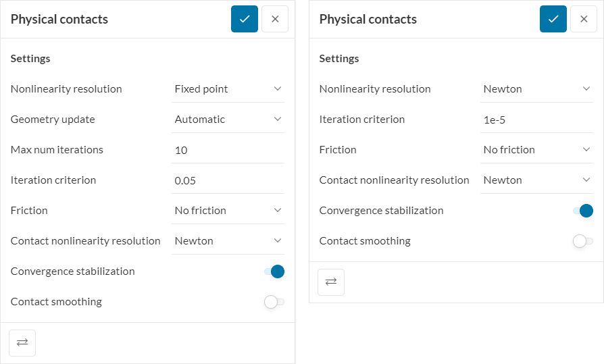Open right panel Contact nonlinearity resolution dropdown

536,180
